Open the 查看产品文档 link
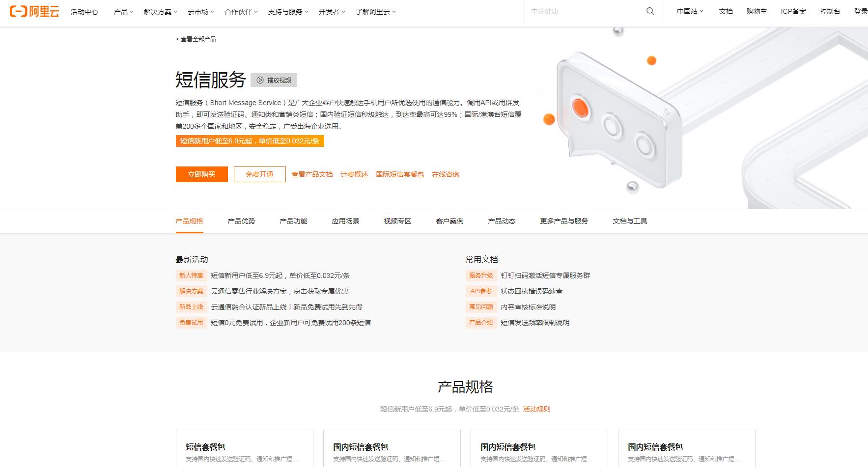Viewport: 868px width, 467px height. click(x=312, y=174)
